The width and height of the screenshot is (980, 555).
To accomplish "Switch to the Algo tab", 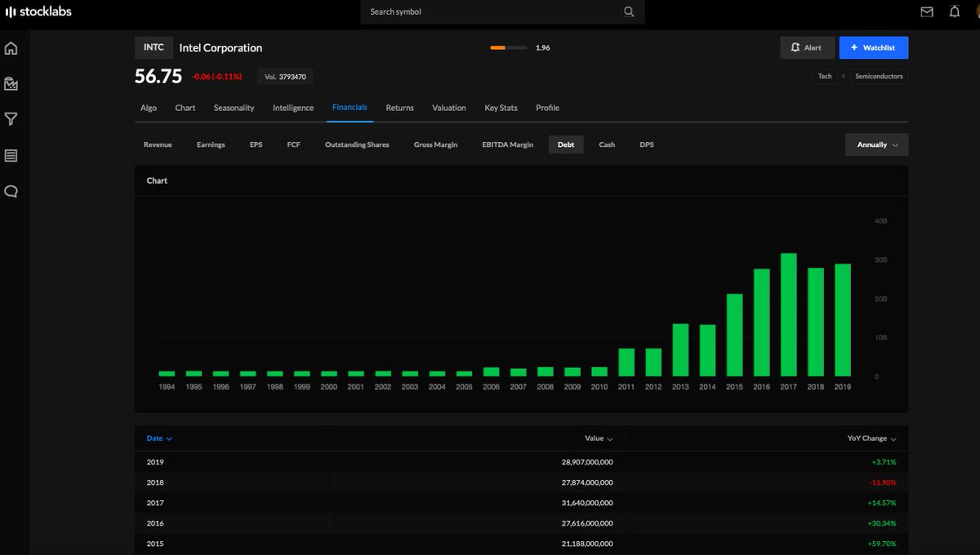I will click(149, 108).
